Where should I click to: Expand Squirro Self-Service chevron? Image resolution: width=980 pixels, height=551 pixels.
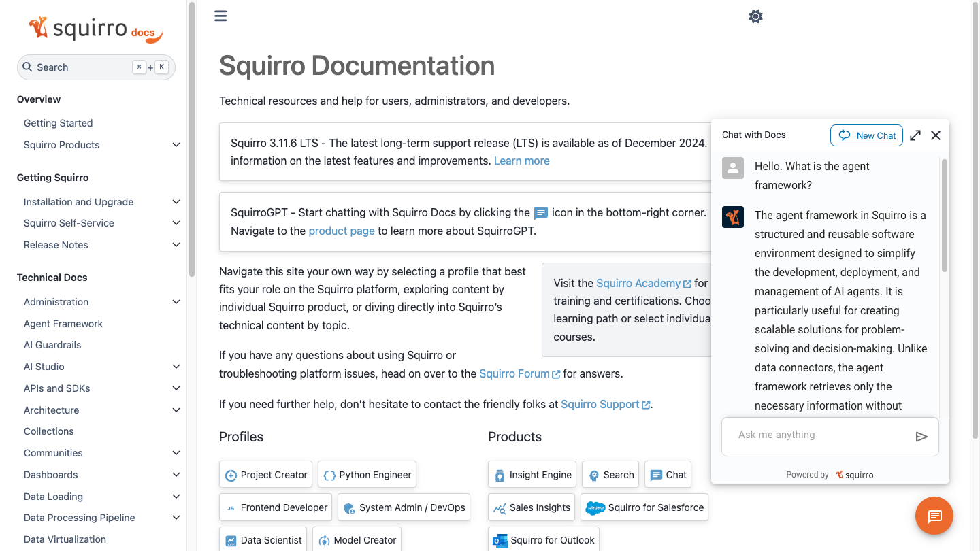pyautogui.click(x=176, y=223)
